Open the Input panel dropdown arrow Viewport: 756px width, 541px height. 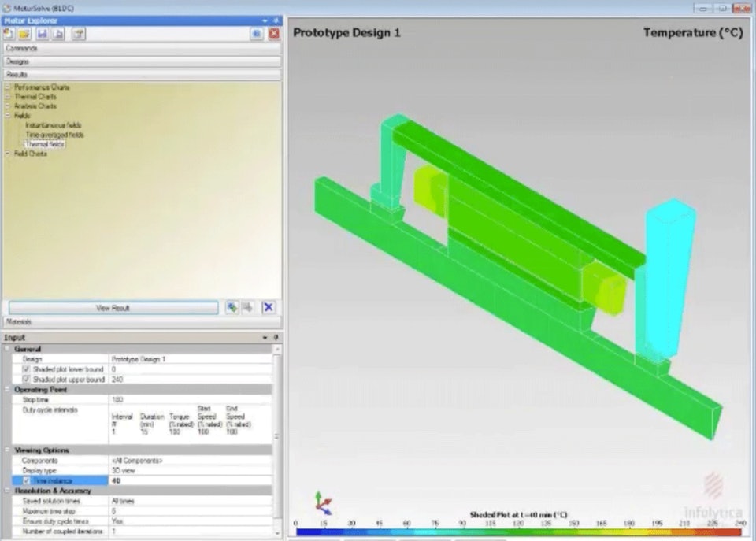coord(265,338)
